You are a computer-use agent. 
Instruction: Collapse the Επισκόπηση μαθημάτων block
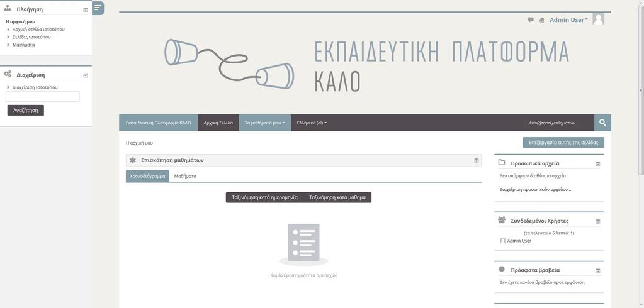tap(477, 160)
